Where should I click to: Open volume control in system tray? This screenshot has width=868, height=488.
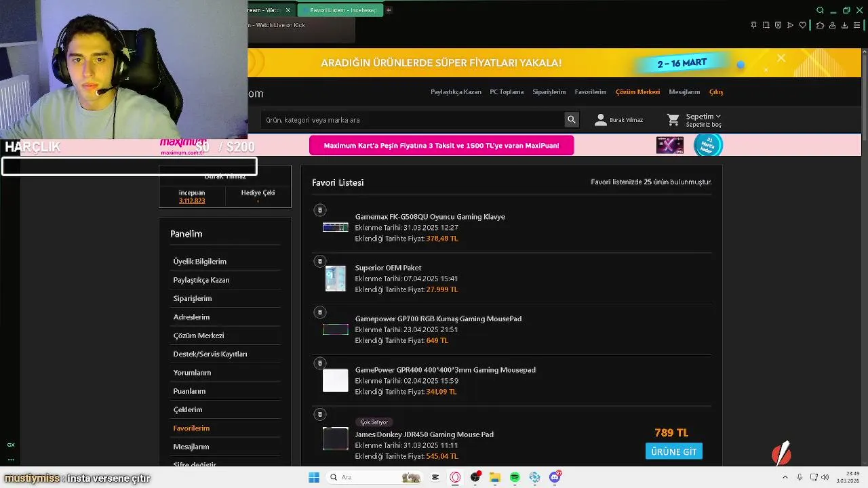coord(825,477)
